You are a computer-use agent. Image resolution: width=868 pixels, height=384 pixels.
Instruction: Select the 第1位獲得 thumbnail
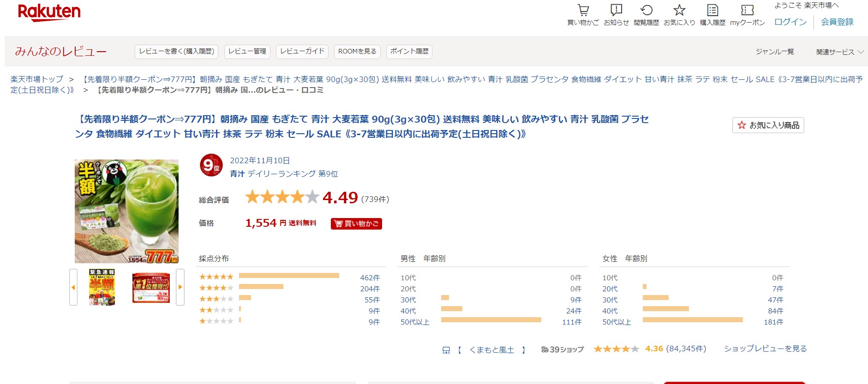click(151, 288)
